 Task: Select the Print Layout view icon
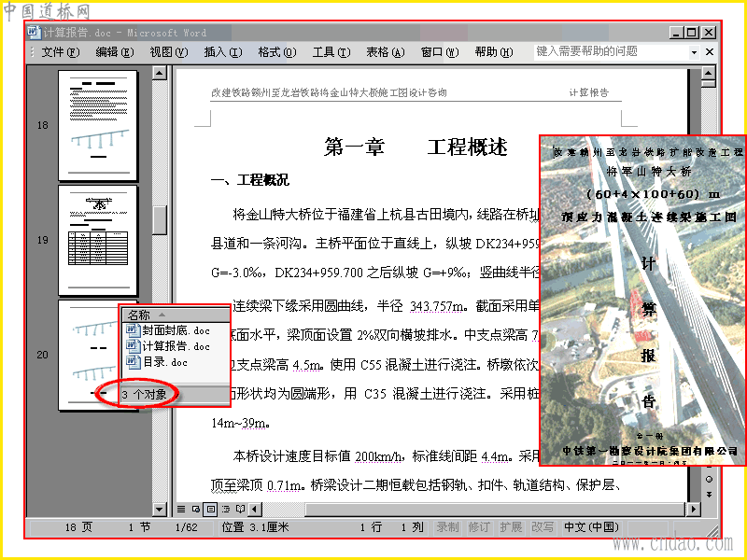click(210, 509)
